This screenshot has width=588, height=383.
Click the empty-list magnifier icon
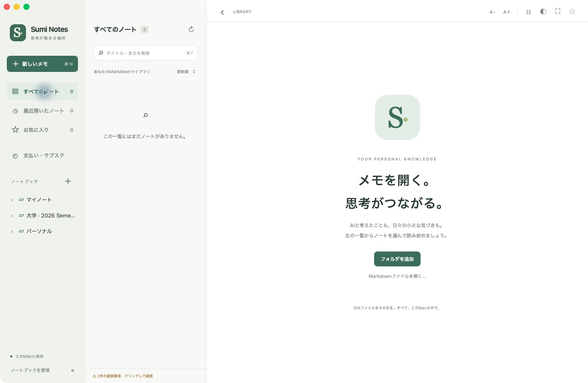point(146,115)
